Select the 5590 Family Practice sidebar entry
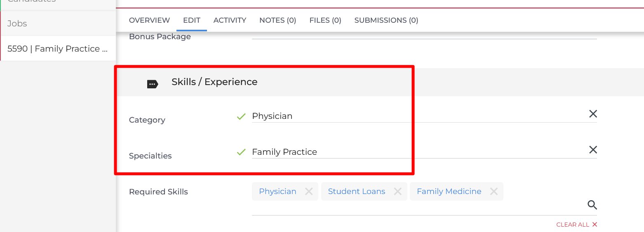Image resolution: width=644 pixels, height=232 pixels. [58, 49]
